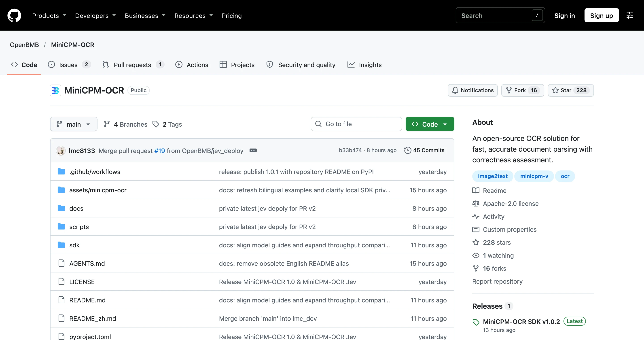The height and width of the screenshot is (340, 644).
Task: Open the settings sliders icon near Sign up
Action: (x=629, y=15)
